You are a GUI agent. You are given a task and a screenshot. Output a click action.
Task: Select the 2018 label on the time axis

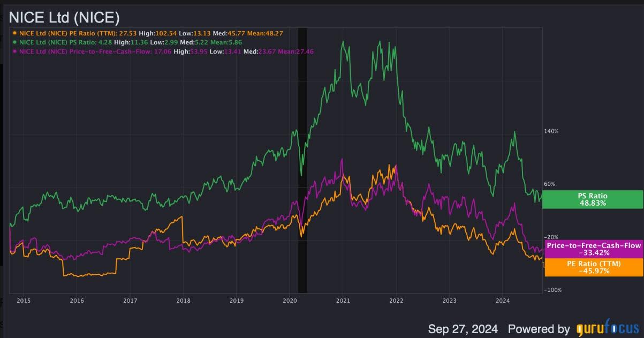tap(183, 301)
